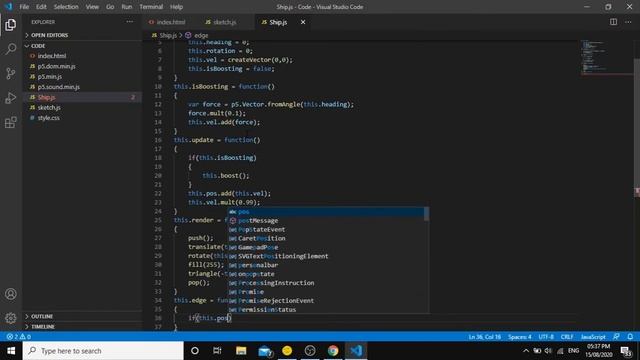The height and width of the screenshot is (360, 640).
Task: Click the volume icon in system tray
Action: (x=548, y=351)
